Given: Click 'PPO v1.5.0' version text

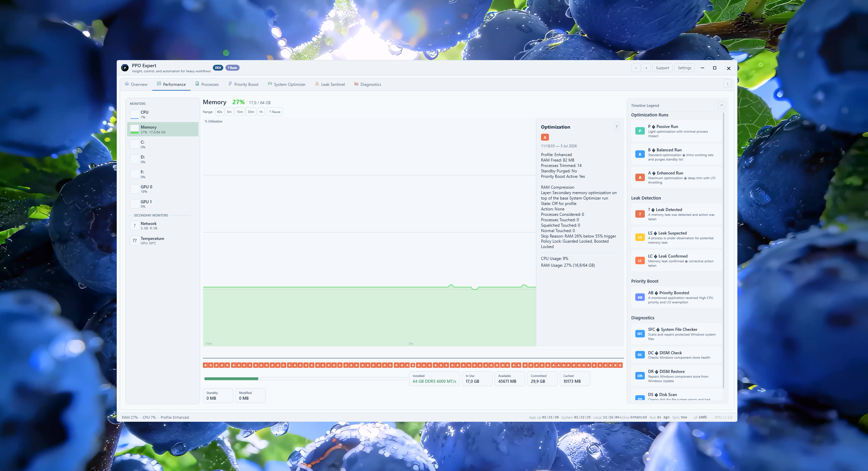Looking at the screenshot, I should (x=723, y=418).
